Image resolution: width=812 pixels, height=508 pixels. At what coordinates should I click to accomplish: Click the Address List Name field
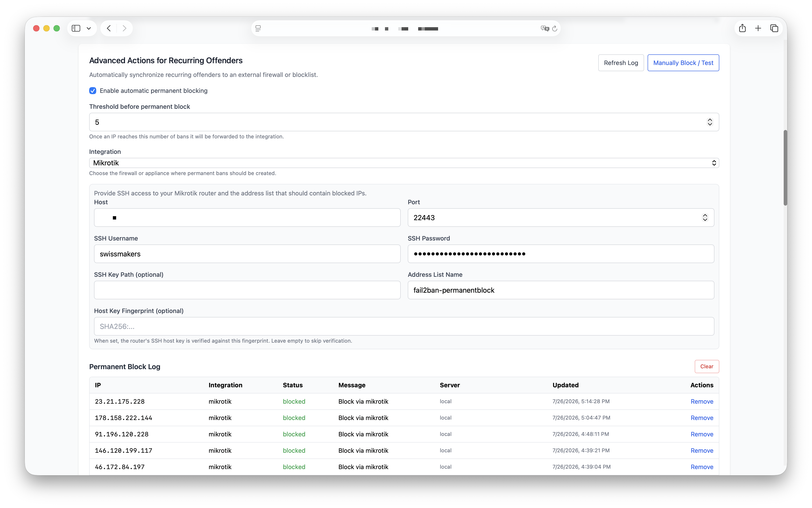tap(561, 290)
